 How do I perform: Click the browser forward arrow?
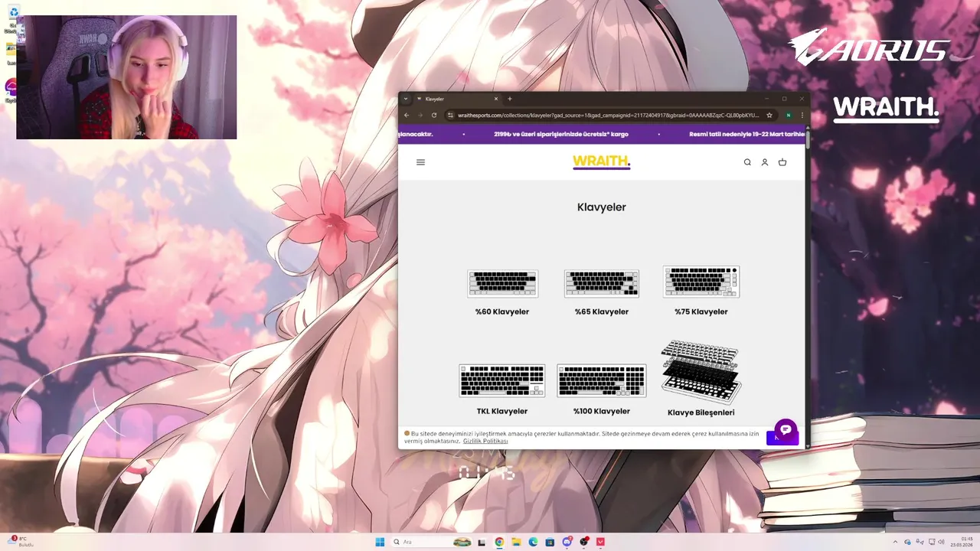click(x=420, y=115)
